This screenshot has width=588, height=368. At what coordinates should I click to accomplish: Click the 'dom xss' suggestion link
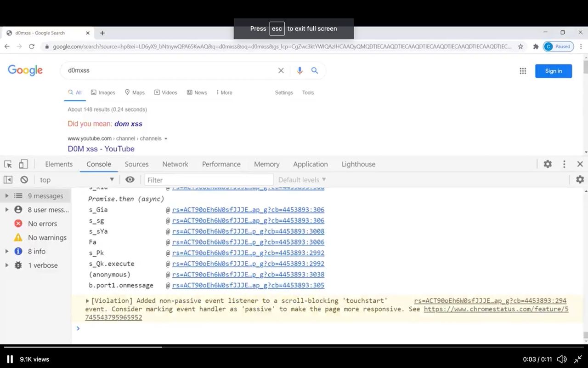click(x=128, y=124)
